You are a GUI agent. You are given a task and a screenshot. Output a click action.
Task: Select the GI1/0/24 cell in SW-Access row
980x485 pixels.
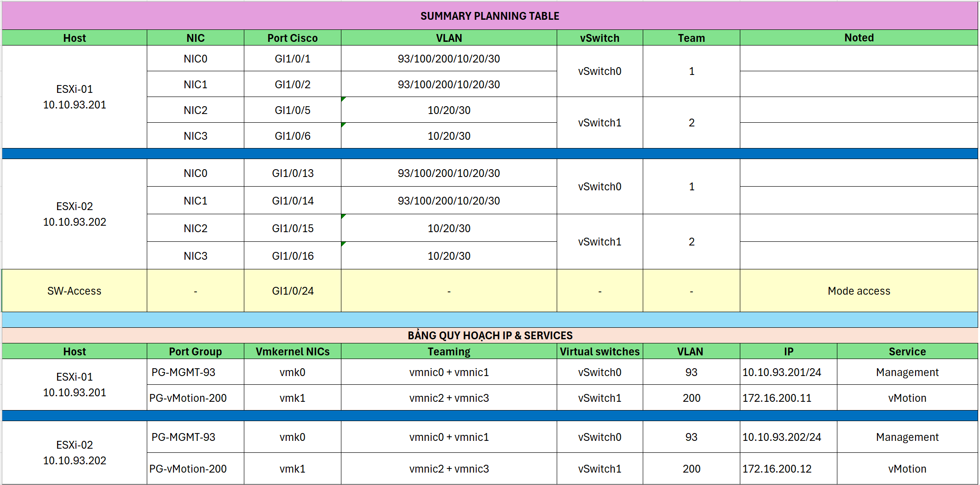pyautogui.click(x=292, y=290)
